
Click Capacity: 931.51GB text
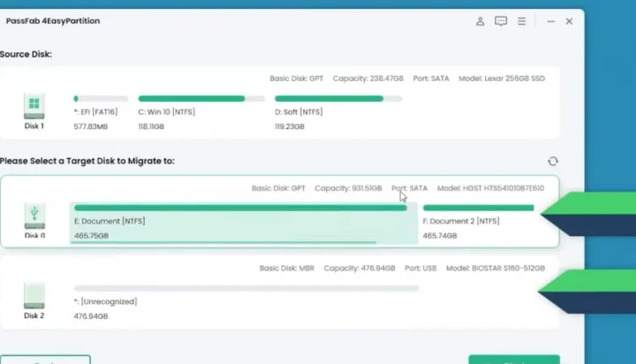pyautogui.click(x=348, y=188)
